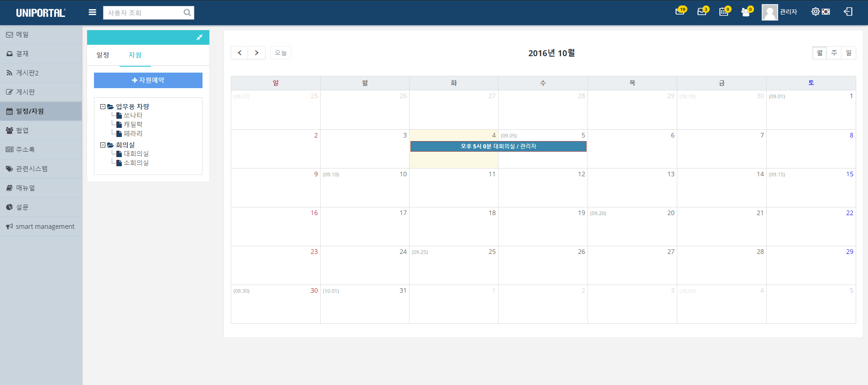
Task: Click the 관리자 username in header
Action: [789, 12]
